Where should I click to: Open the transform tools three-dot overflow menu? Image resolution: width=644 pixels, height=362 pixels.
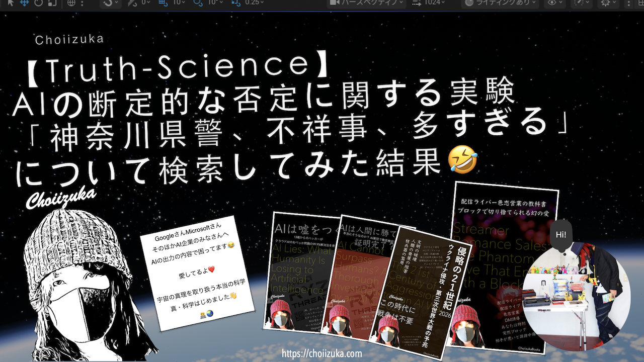click(x=82, y=3)
